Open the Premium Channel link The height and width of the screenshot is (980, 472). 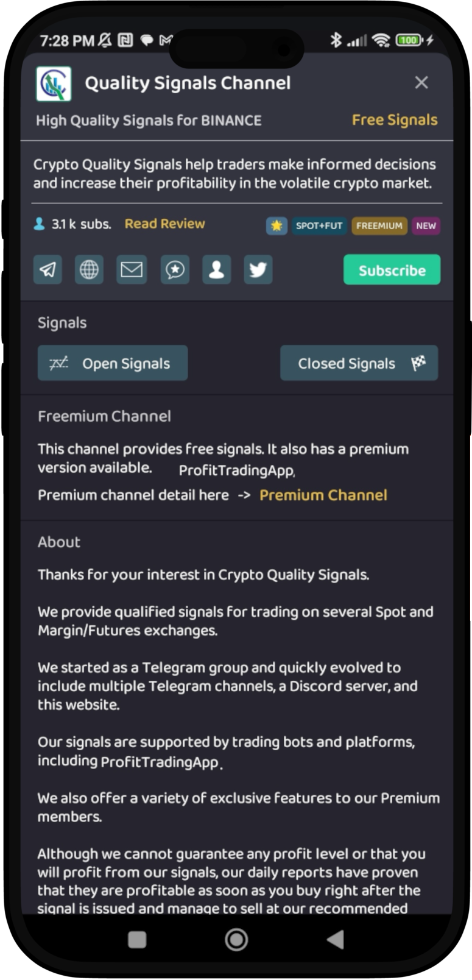(323, 495)
